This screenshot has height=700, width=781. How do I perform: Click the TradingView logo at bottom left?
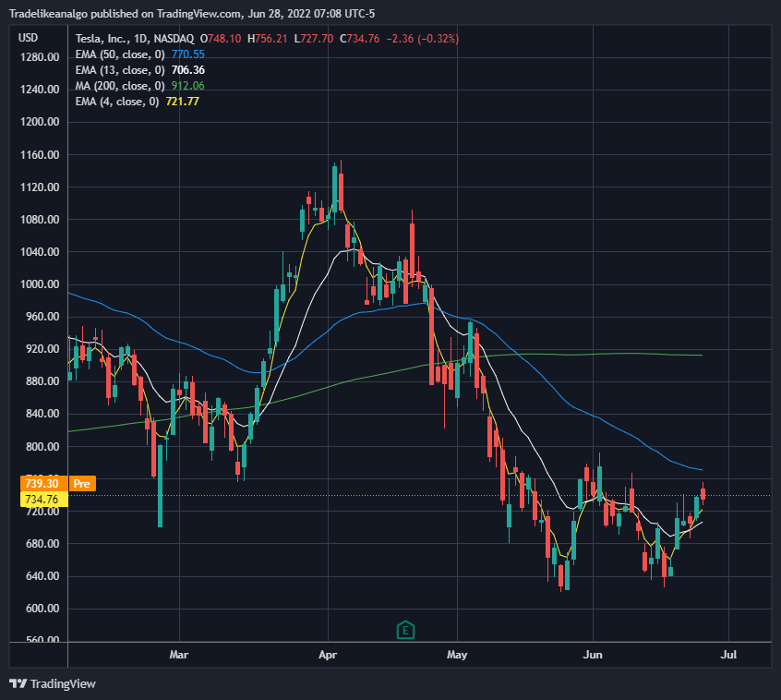point(53,683)
